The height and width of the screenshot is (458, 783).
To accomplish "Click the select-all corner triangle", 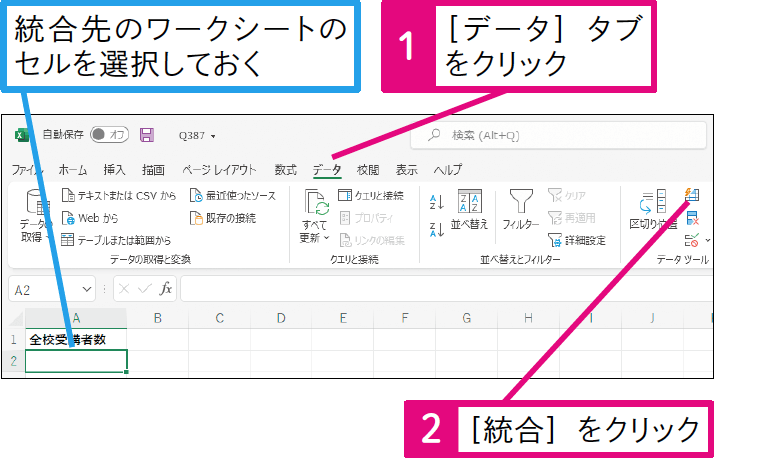I will 16,318.
